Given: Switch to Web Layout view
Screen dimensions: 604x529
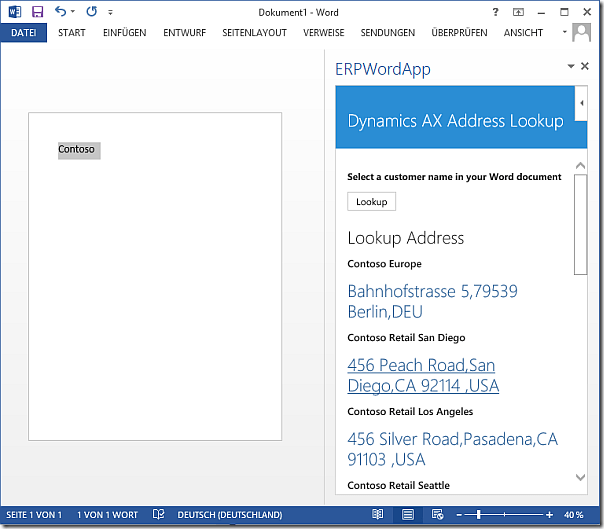Looking at the screenshot, I should tap(437, 514).
